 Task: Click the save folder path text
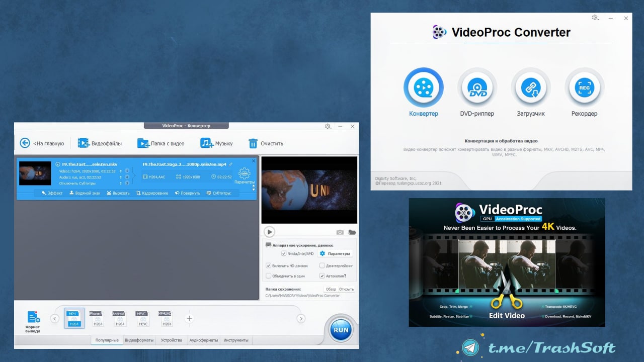pos(302,296)
